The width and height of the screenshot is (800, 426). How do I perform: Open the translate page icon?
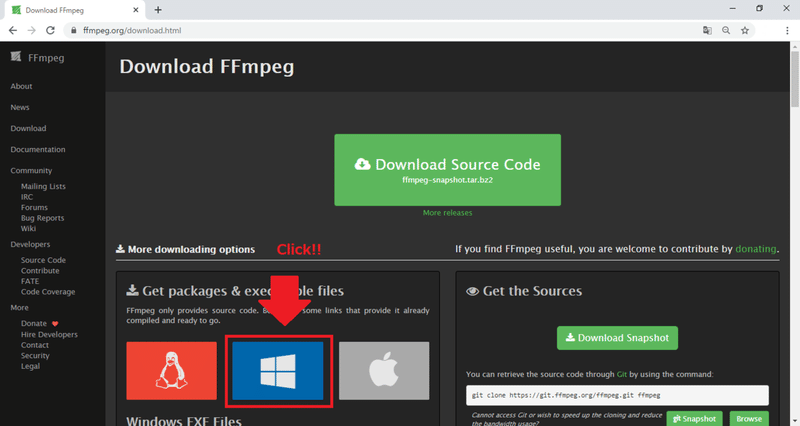pos(707,31)
